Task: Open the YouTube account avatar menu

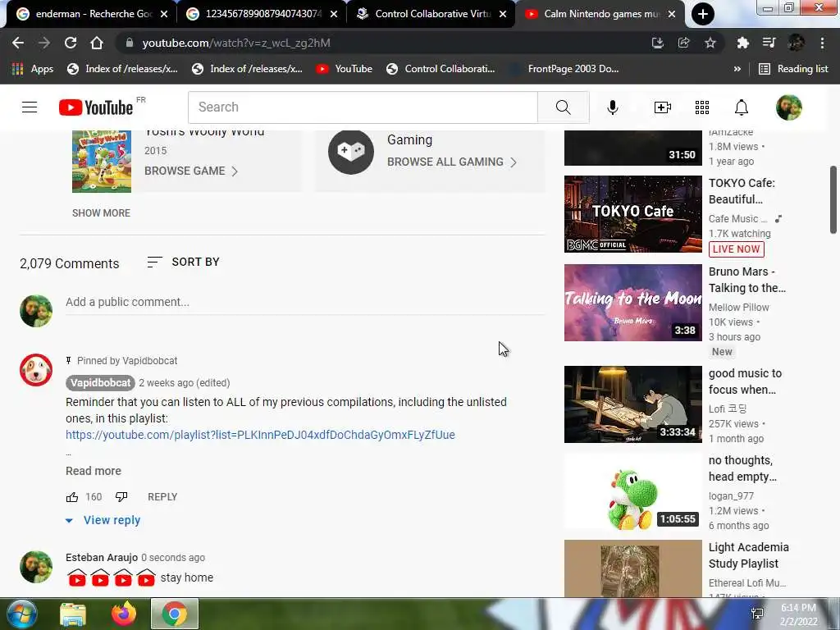Action: [788, 107]
